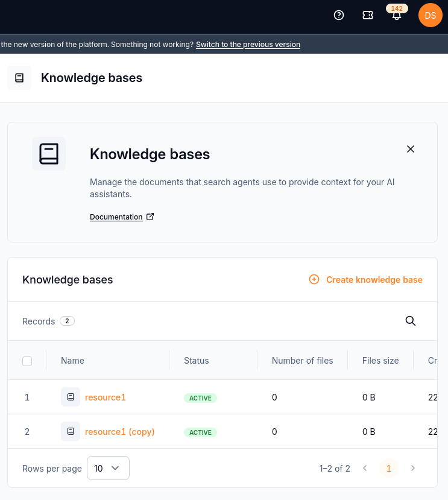Click the book icon in resource1 (copy) row
Viewport: 448px width, 500px height.
click(x=71, y=431)
